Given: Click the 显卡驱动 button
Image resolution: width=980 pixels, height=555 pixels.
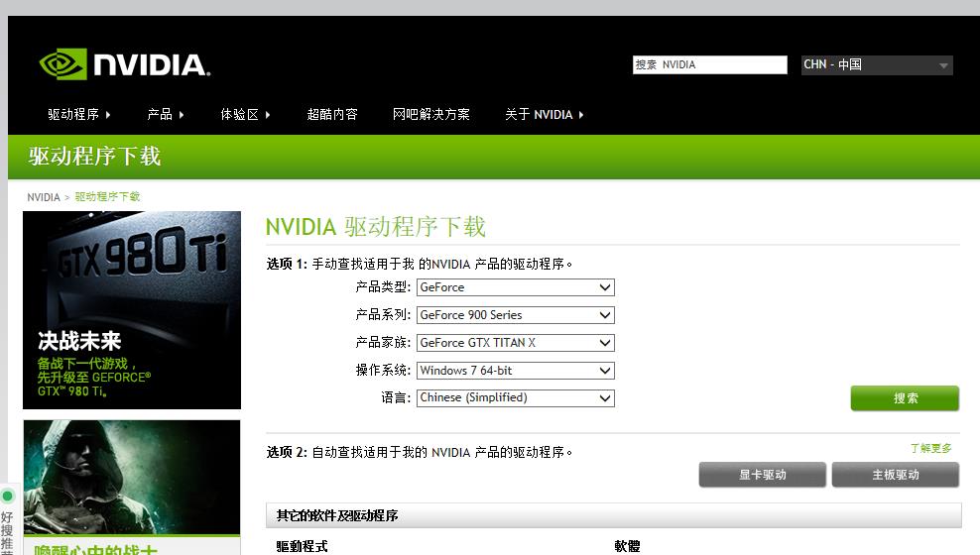Looking at the screenshot, I should tap(763, 475).
